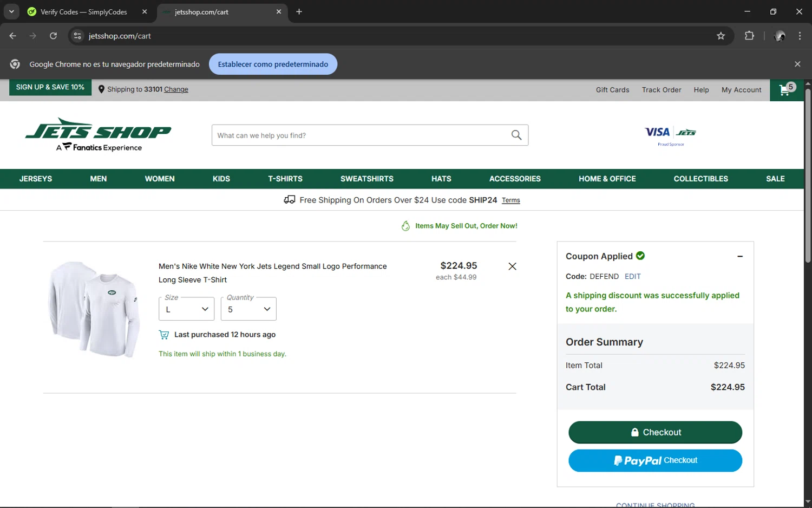View site information icon in address bar
Viewport: 812px width, 508px height.
tap(77, 36)
